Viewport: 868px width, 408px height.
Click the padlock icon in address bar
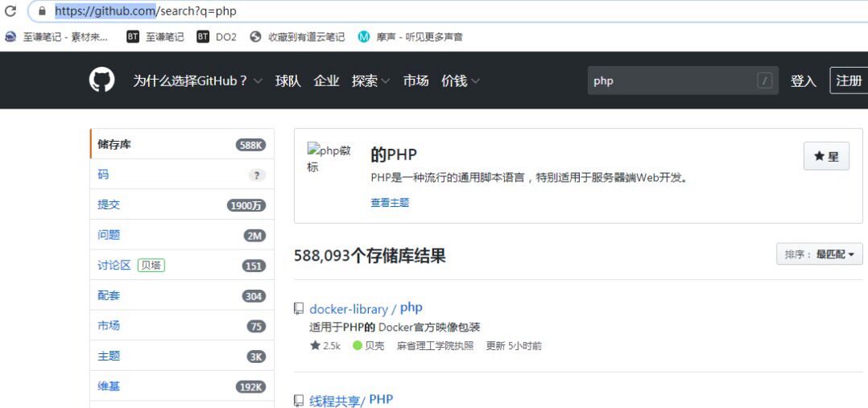(42, 11)
